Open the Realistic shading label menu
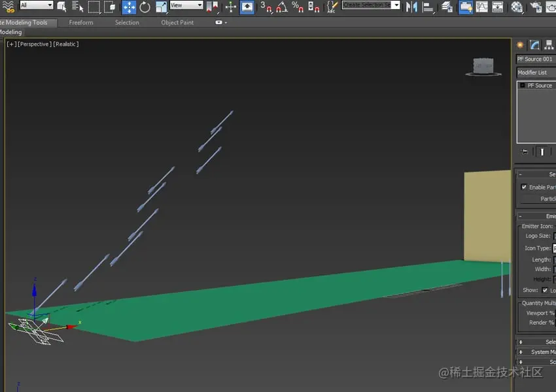This screenshot has width=556, height=392. tap(66, 44)
